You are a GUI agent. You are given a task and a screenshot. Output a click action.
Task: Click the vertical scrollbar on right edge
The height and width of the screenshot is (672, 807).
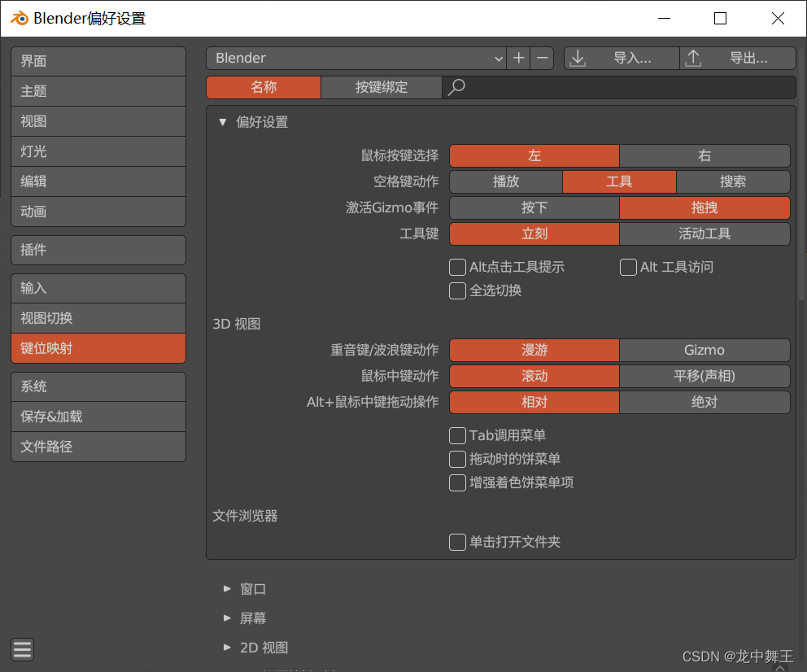point(801,172)
